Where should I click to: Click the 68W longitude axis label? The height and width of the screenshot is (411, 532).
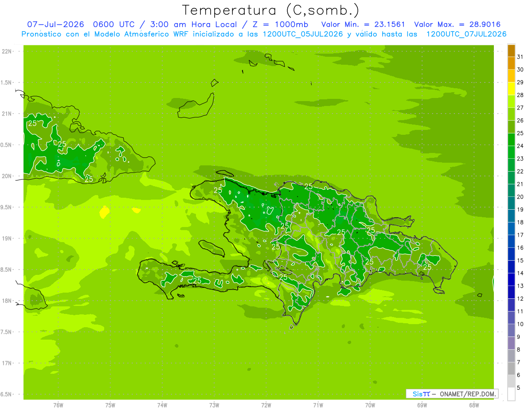click(474, 405)
